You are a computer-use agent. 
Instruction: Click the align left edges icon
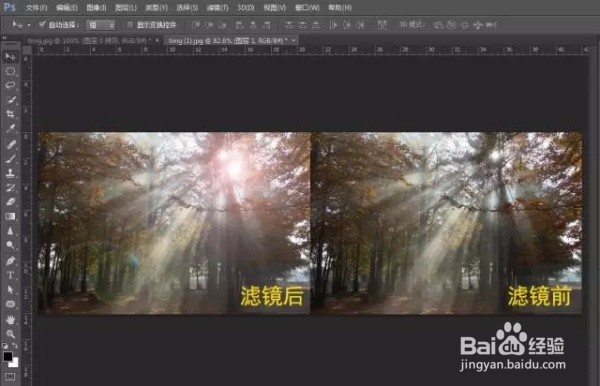(x=240, y=25)
